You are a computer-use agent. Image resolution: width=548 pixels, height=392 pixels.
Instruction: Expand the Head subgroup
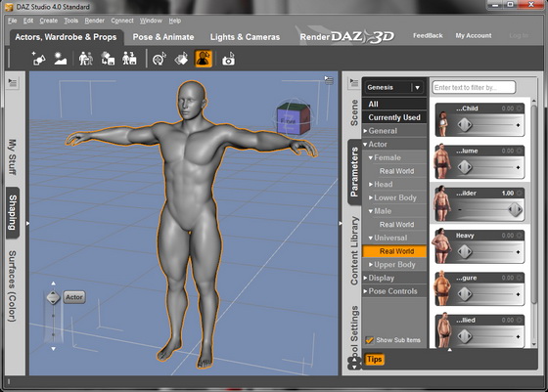371,185
